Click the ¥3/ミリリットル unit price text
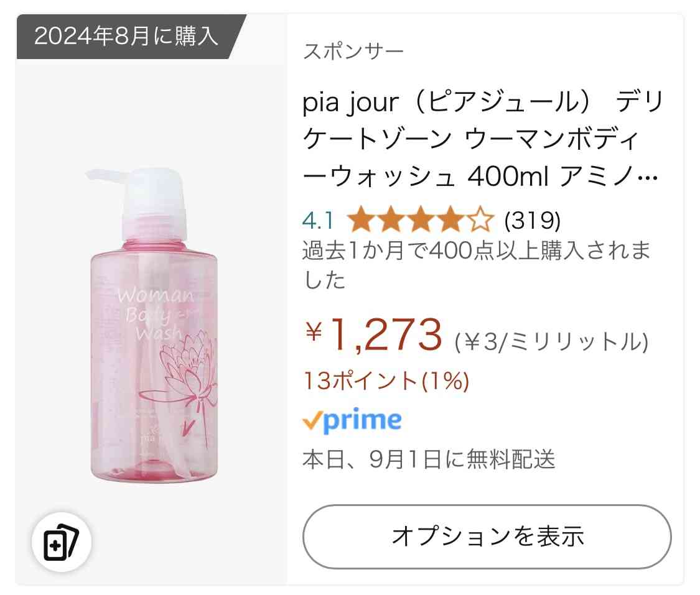The width and height of the screenshot is (700, 595). click(551, 342)
